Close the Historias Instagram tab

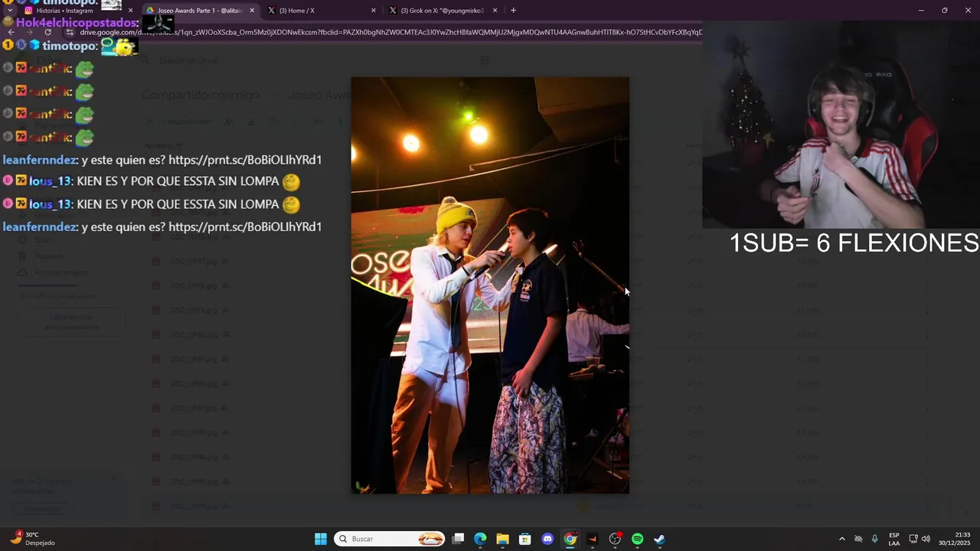point(130,11)
